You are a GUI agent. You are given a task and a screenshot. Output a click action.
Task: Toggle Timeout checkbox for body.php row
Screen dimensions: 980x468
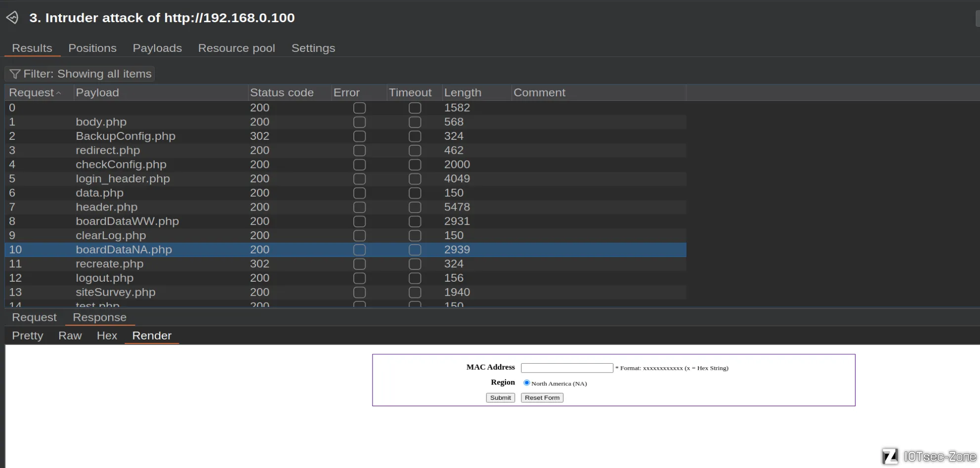415,122
